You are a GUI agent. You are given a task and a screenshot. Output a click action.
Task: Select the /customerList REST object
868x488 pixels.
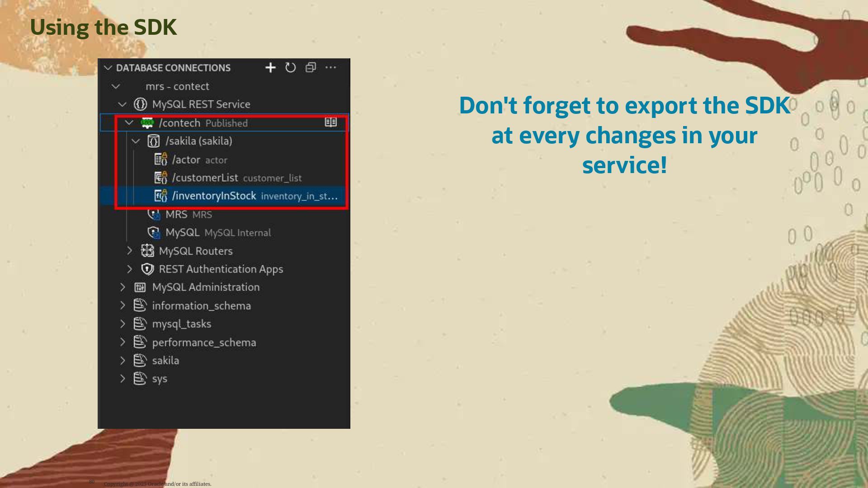pos(205,178)
